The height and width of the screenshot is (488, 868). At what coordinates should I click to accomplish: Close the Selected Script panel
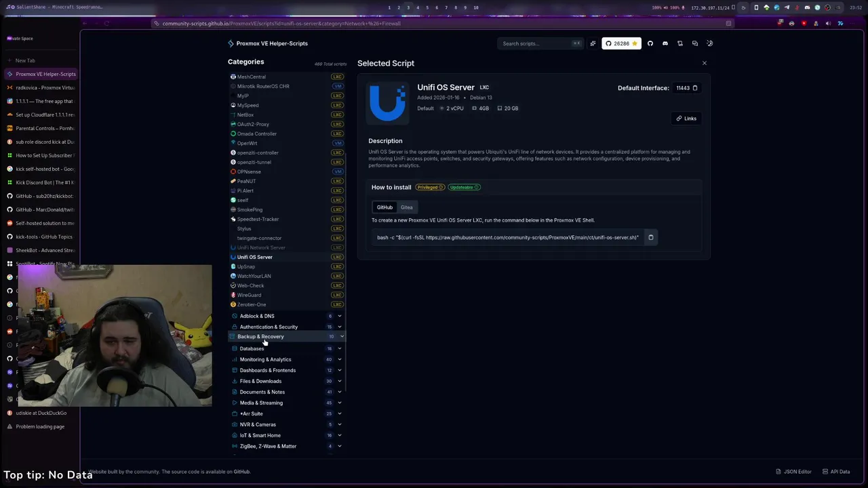[x=704, y=63]
